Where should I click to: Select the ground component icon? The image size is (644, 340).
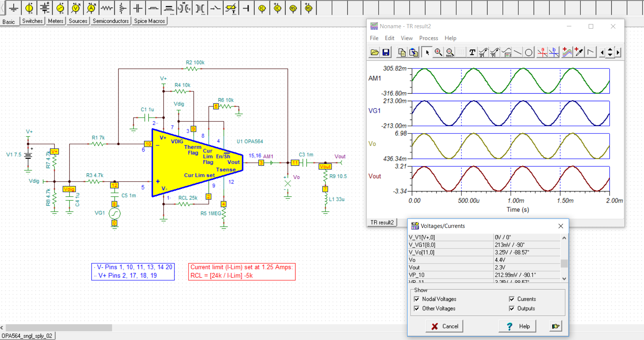pyautogui.click(x=14, y=8)
